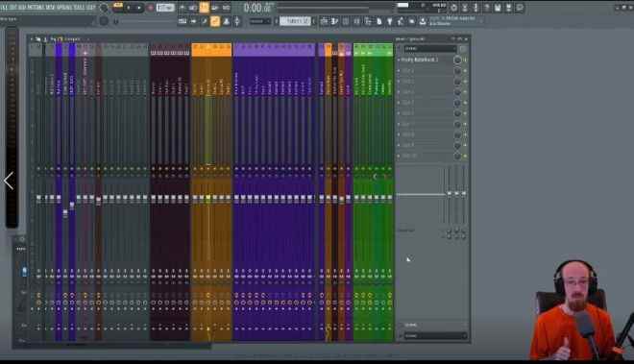Image resolution: width=634 pixels, height=364 pixels.
Task: Open the snap selector dropdown in toolbar
Action: pos(259,21)
